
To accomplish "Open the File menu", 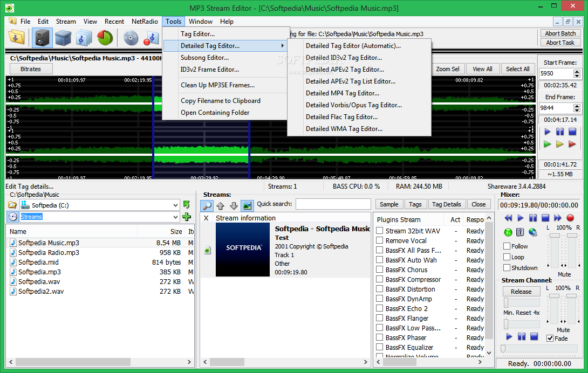I will [x=25, y=22].
